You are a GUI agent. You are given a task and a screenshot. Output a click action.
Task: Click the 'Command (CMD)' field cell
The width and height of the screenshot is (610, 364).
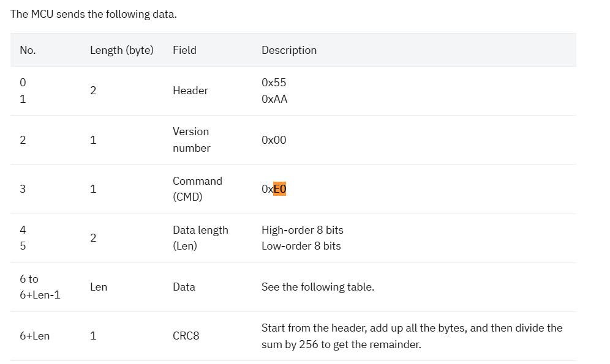point(197,189)
